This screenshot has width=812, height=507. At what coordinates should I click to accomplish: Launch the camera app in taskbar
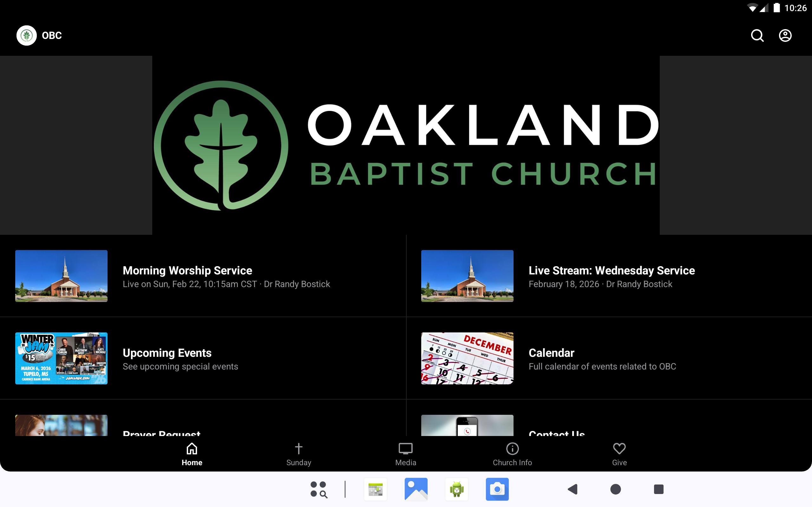(x=497, y=489)
